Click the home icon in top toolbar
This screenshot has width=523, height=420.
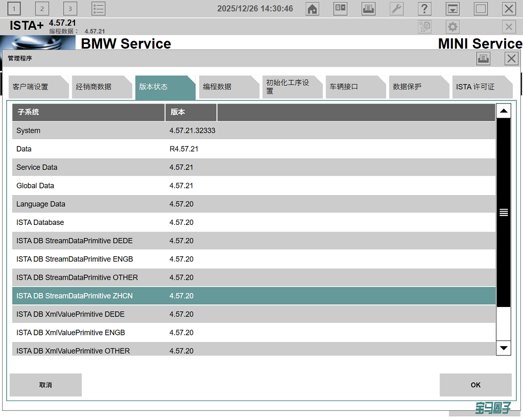pos(312,9)
